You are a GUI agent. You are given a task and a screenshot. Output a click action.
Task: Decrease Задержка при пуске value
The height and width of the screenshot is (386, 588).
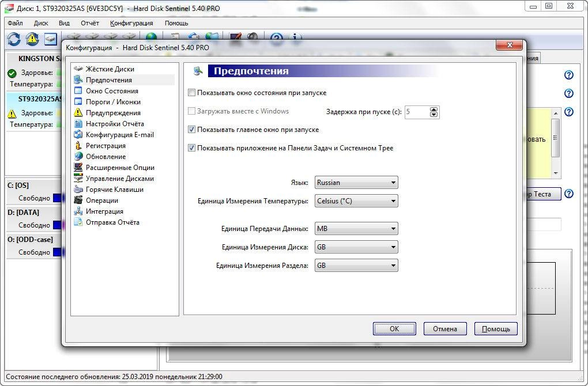(434, 114)
